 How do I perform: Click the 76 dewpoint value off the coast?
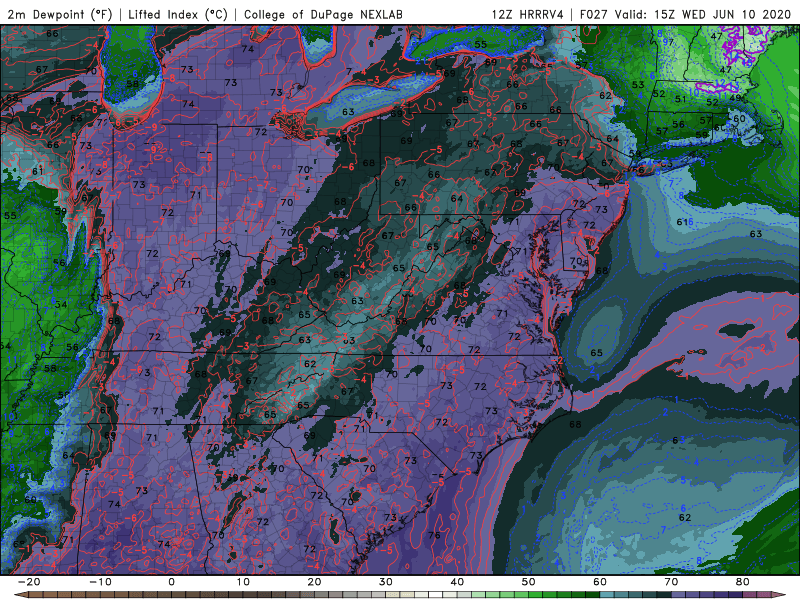coord(434,535)
